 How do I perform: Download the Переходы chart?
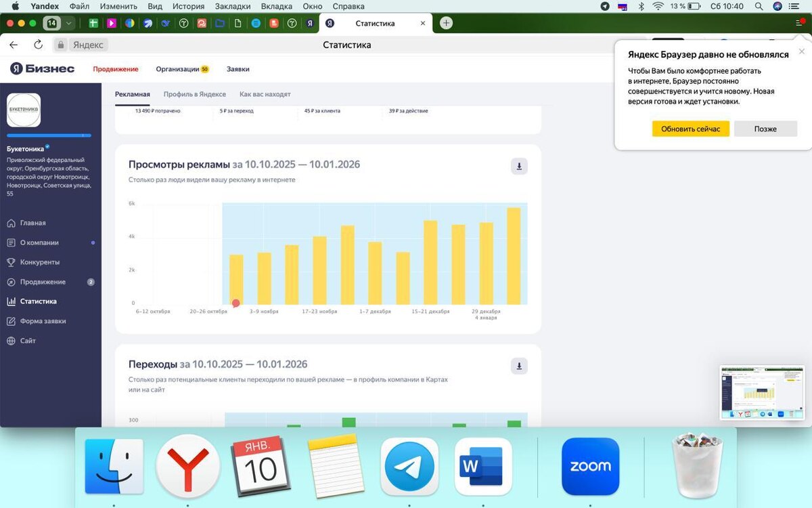(x=519, y=366)
